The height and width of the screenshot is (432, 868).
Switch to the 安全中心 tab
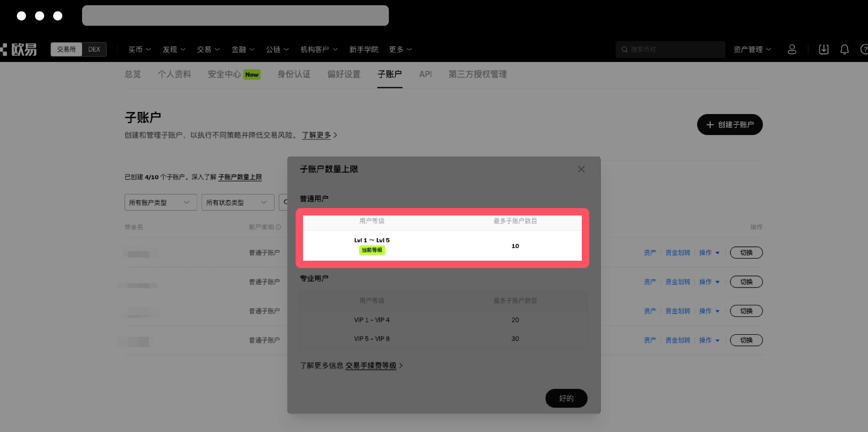(224, 74)
